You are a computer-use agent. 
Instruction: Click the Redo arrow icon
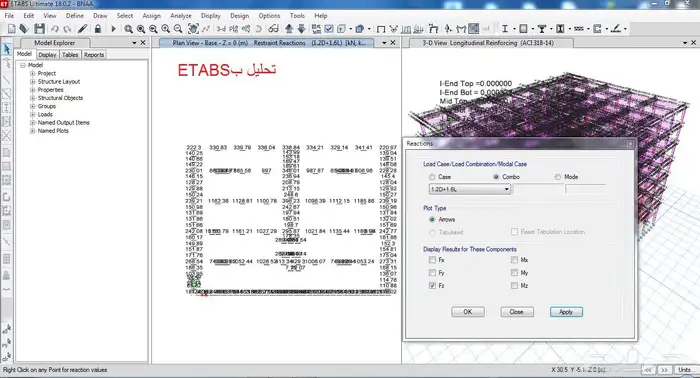[x=67, y=29]
